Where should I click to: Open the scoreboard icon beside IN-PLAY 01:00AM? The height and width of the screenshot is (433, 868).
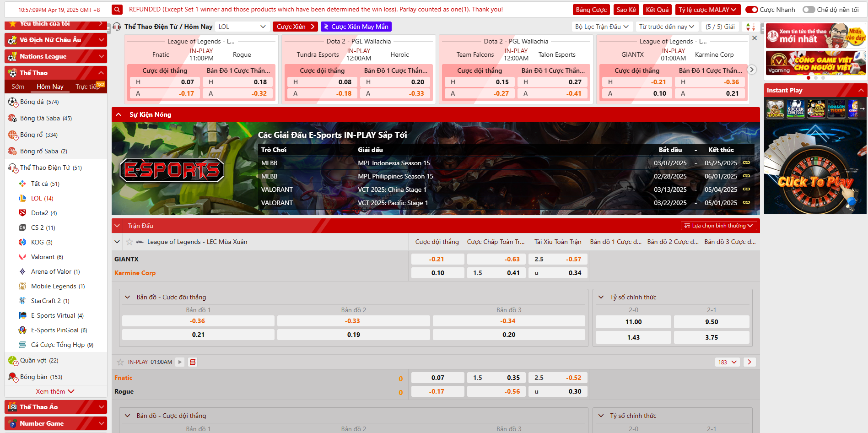(x=193, y=362)
